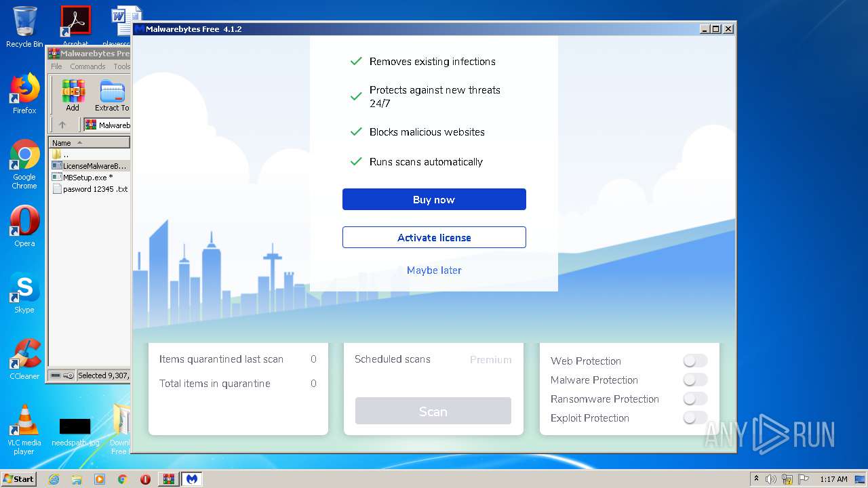868x488 pixels.
Task: Select the needspath.jpg desktop file
Action: [x=75, y=432]
